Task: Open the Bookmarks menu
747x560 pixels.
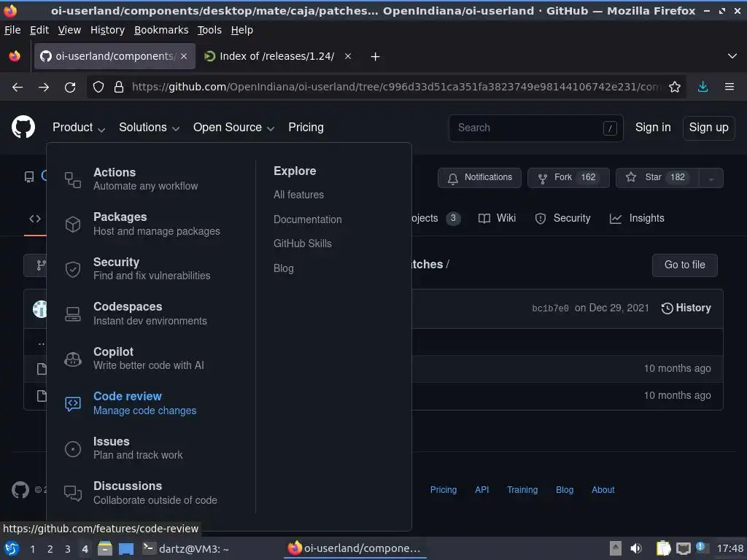Action: point(161,30)
